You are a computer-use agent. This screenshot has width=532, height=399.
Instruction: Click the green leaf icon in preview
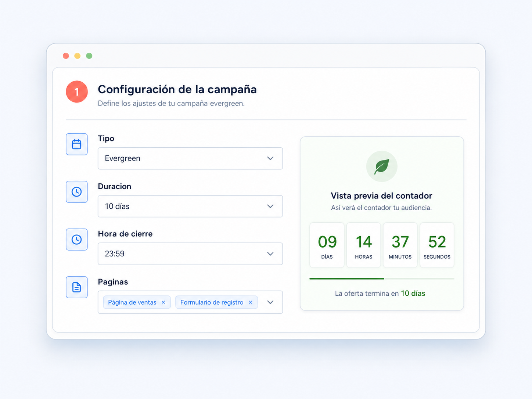382,166
